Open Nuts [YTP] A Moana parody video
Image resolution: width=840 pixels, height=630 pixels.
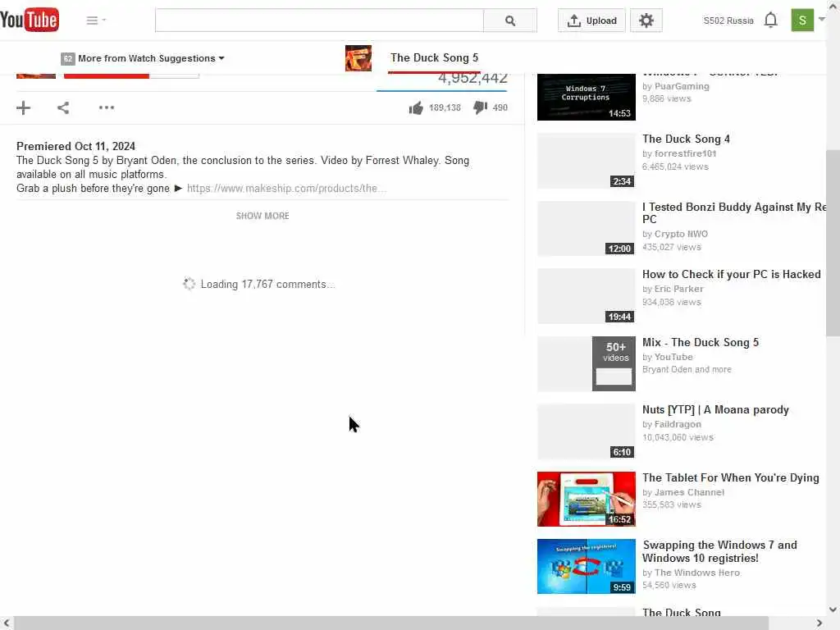[x=715, y=410]
